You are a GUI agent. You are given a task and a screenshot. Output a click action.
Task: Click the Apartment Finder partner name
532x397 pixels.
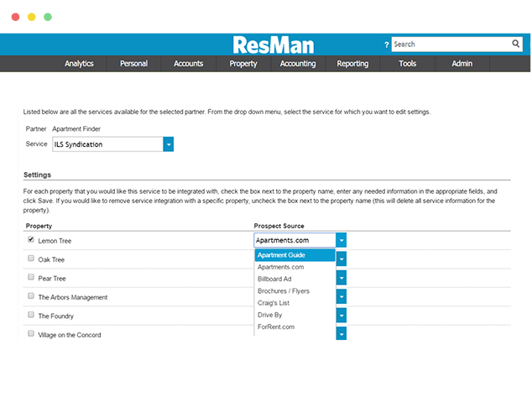coord(76,129)
